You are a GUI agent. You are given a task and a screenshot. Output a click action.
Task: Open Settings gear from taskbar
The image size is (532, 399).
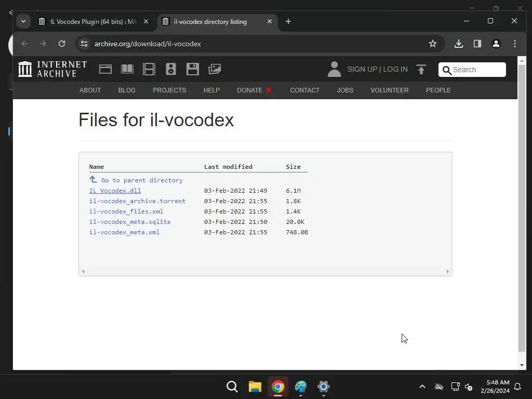pyautogui.click(x=323, y=387)
